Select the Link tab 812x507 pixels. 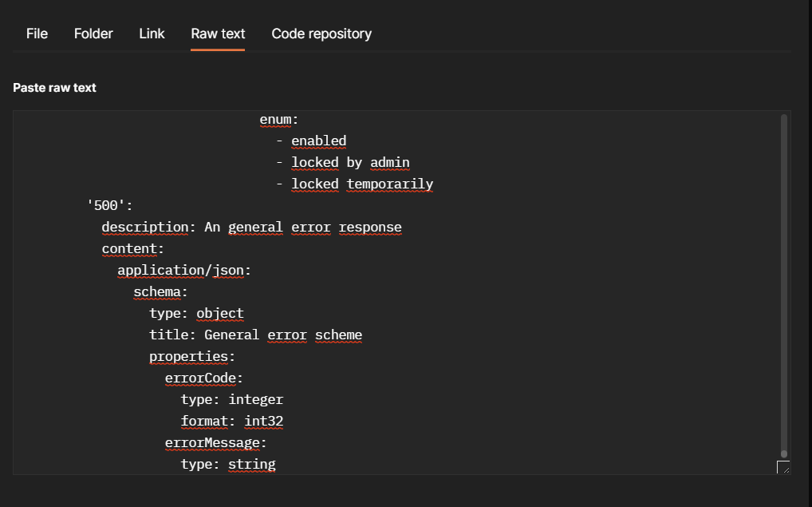pos(152,34)
